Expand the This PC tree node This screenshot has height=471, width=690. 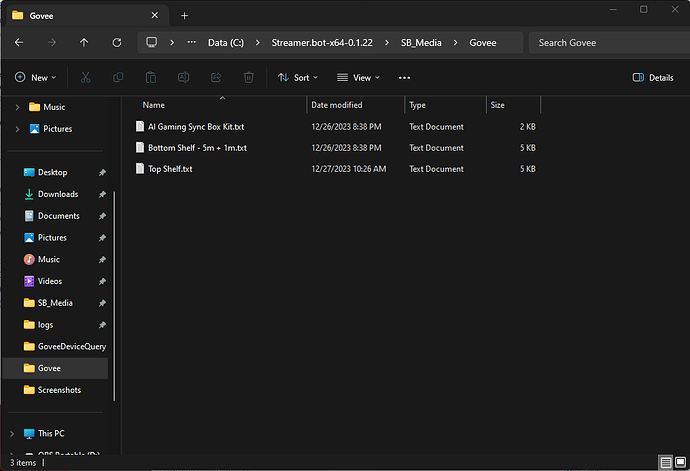pos(12,433)
